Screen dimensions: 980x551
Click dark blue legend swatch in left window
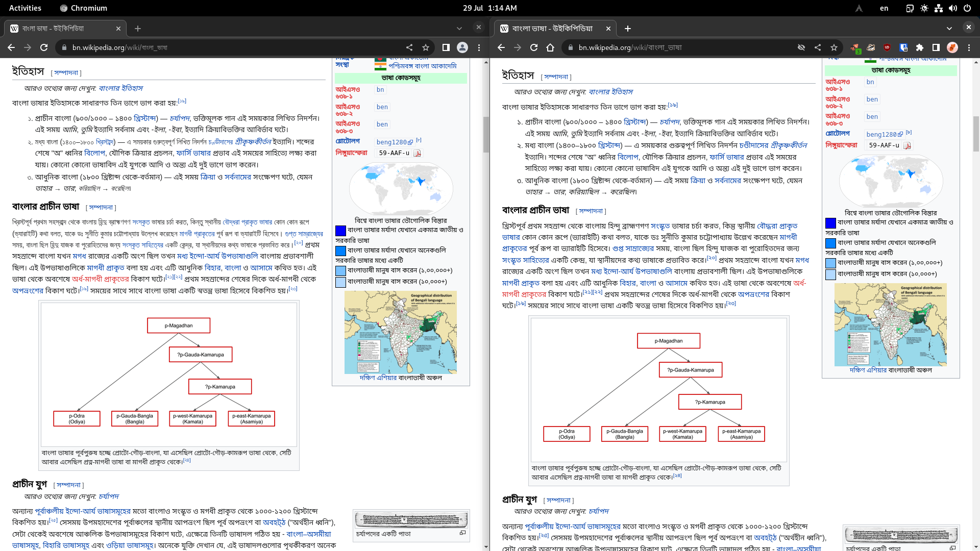point(340,231)
